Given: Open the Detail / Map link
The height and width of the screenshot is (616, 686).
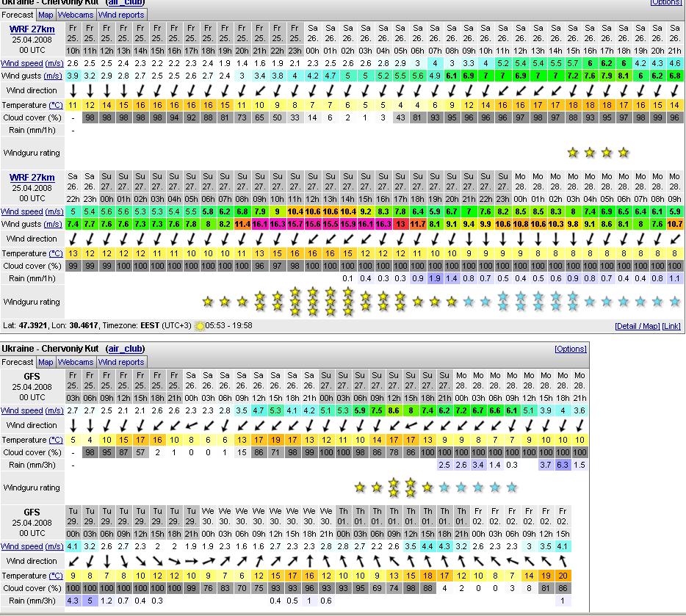Looking at the screenshot, I should click(x=637, y=326).
